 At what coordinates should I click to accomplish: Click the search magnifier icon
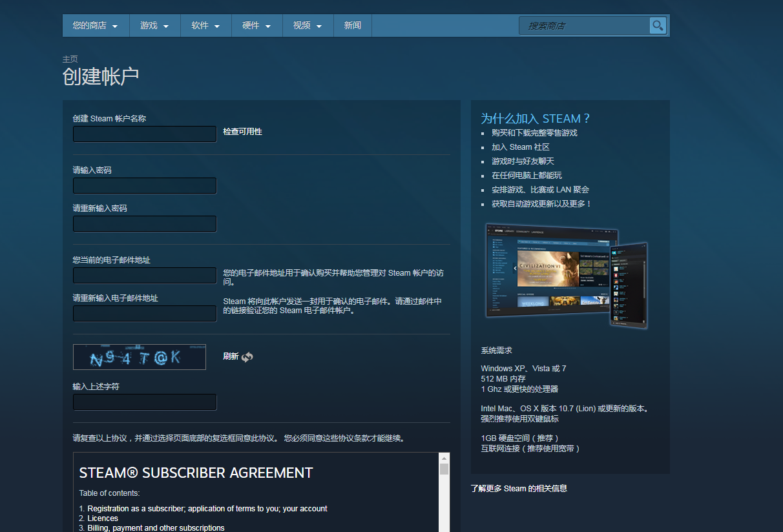(658, 26)
